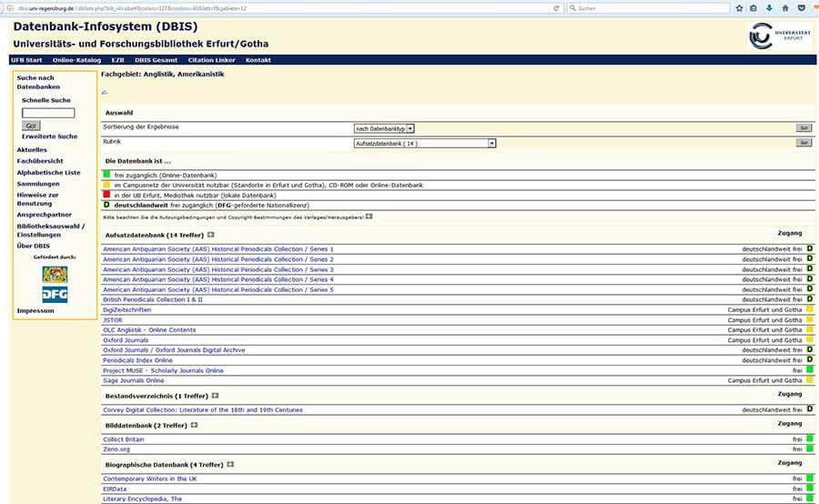
Task: Reload the page with the refresh icon
Action: click(x=556, y=8)
